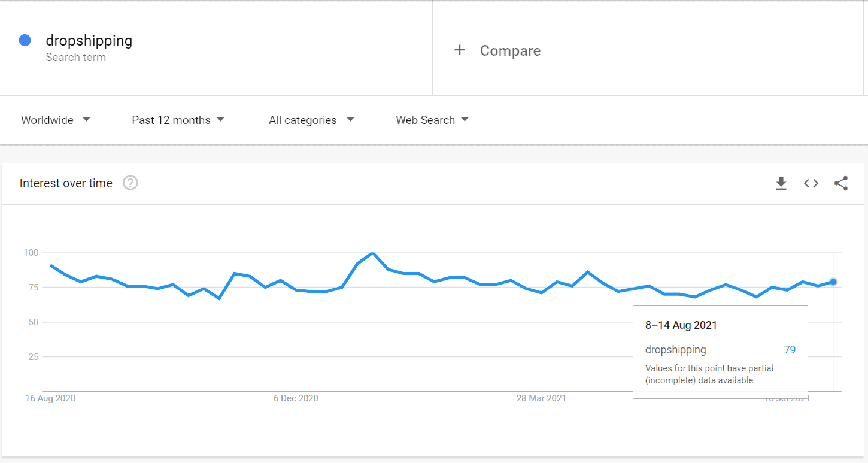
Task: Click the Interest over time heading
Action: (x=66, y=183)
